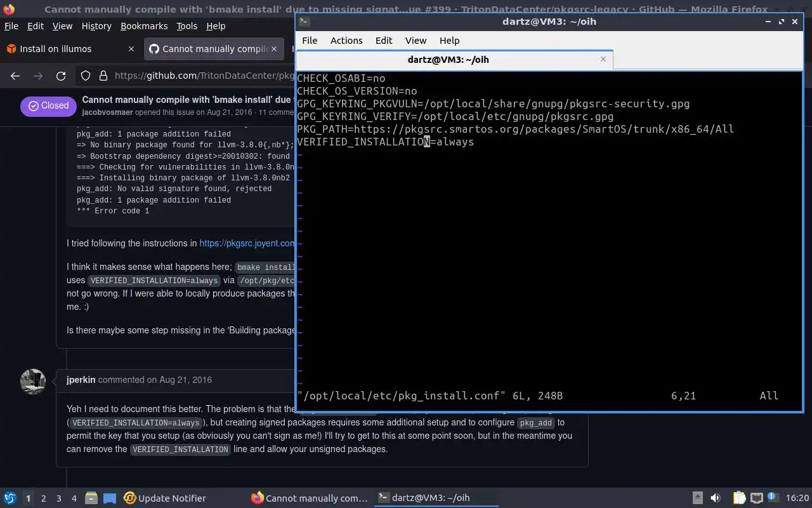Click the vim status line file path
The width and height of the screenshot is (812, 508).
[x=402, y=396]
